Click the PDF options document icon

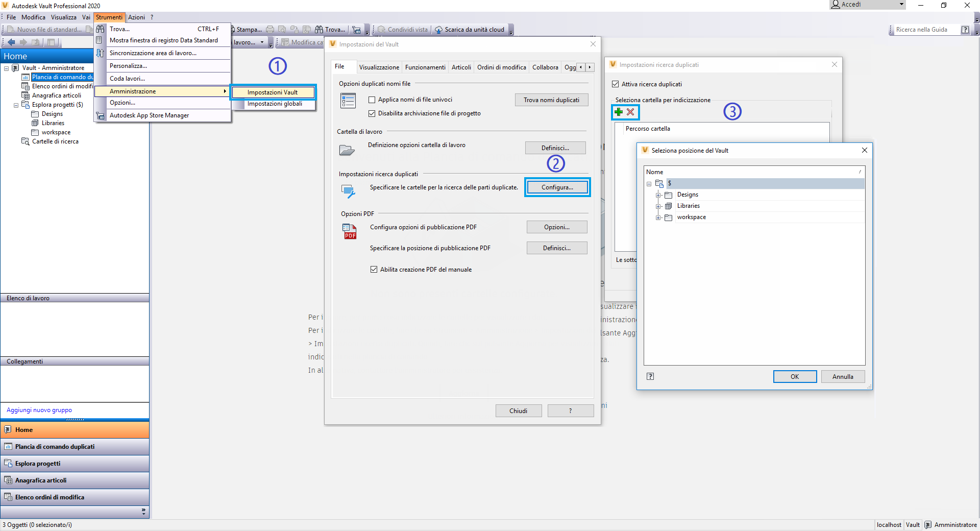point(350,231)
